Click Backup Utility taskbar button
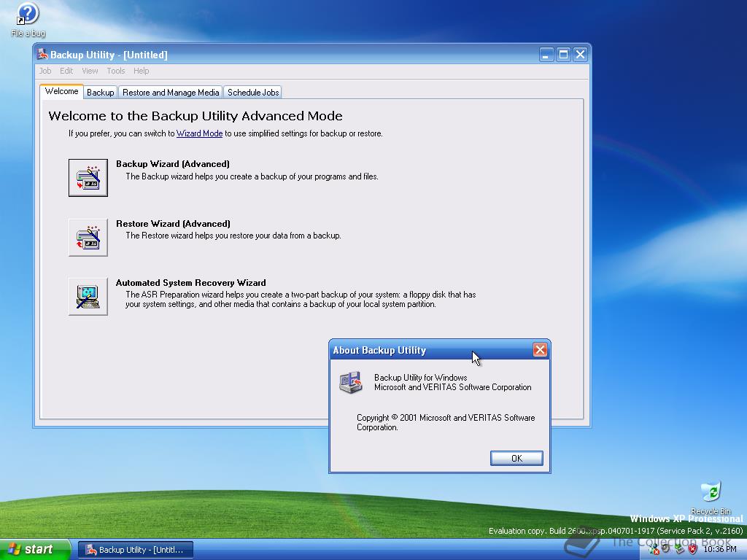Image resolution: width=747 pixels, height=560 pixels. (x=135, y=550)
